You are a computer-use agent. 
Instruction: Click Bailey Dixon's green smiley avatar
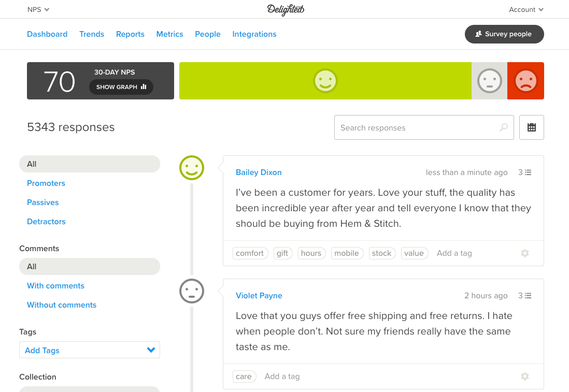(x=192, y=168)
